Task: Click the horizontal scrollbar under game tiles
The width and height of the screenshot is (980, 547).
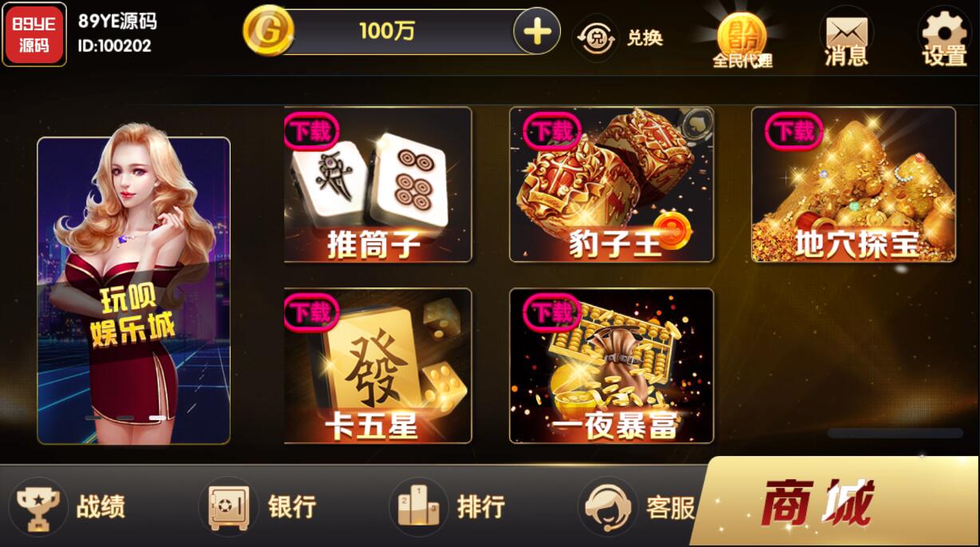Action: pyautogui.click(x=895, y=433)
